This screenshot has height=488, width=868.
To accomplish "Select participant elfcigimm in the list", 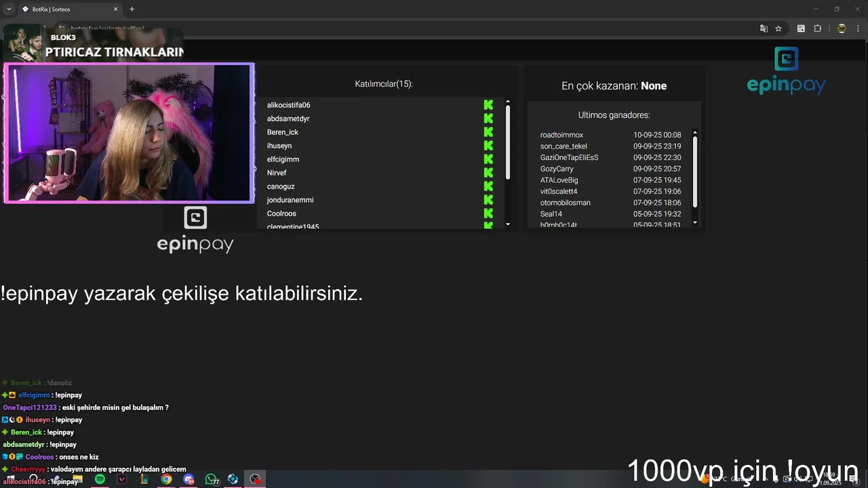I will pos(283,159).
